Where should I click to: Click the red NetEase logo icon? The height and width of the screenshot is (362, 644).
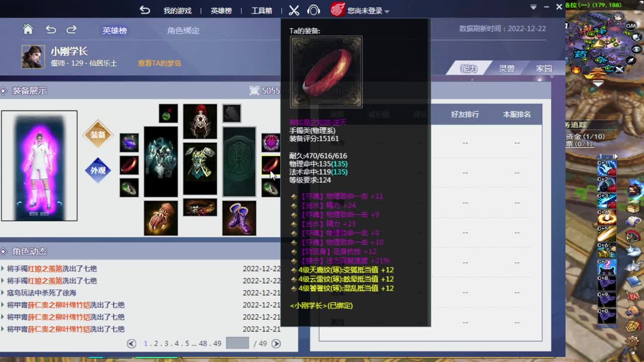point(338,10)
